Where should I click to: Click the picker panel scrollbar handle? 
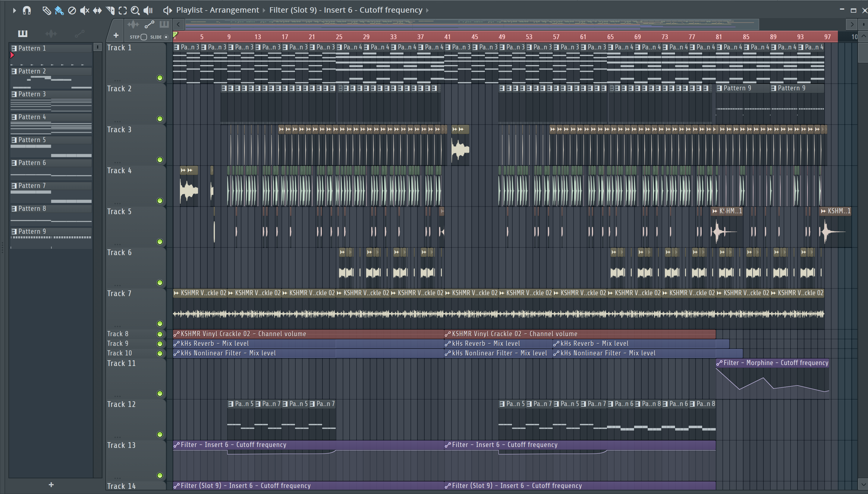97,47
